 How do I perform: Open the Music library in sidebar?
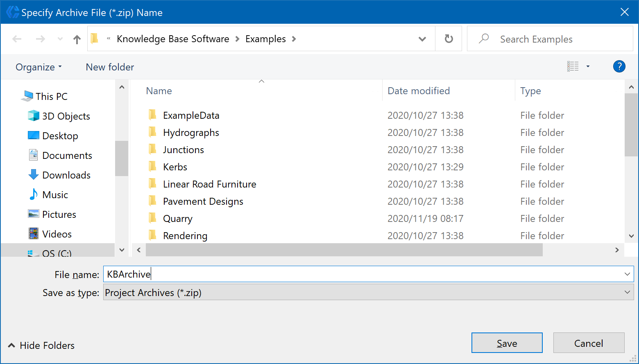click(55, 195)
